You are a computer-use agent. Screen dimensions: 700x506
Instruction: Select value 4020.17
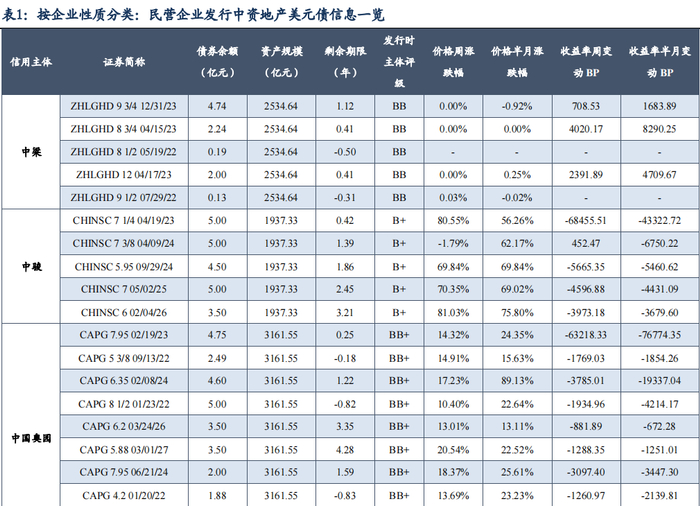(x=586, y=129)
